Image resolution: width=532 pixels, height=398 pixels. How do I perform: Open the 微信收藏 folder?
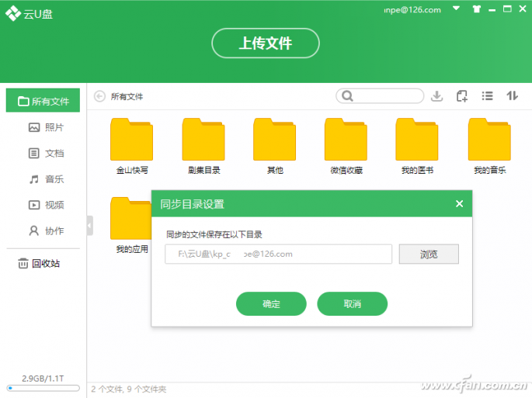pyautogui.click(x=346, y=147)
